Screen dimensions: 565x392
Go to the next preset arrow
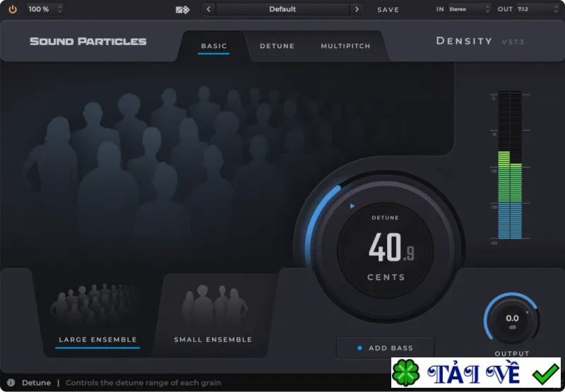(x=357, y=9)
